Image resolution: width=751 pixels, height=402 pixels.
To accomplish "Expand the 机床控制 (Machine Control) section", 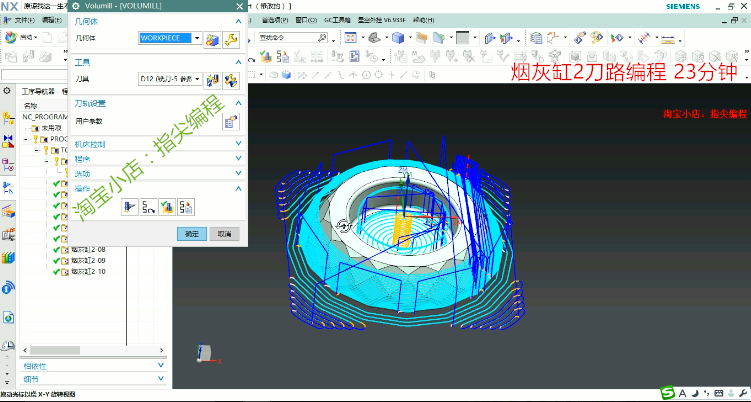I will pos(239,144).
